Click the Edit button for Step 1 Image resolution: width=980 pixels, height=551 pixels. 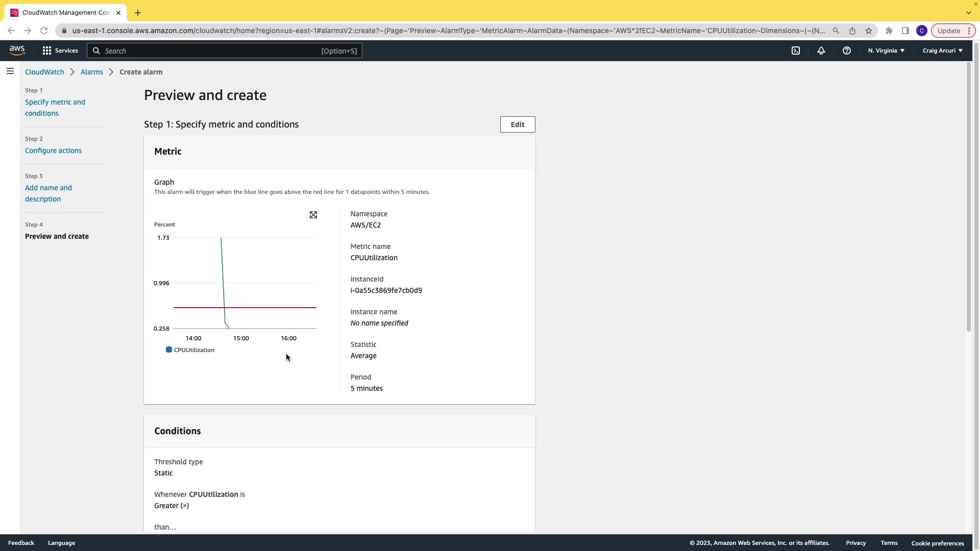tap(517, 124)
